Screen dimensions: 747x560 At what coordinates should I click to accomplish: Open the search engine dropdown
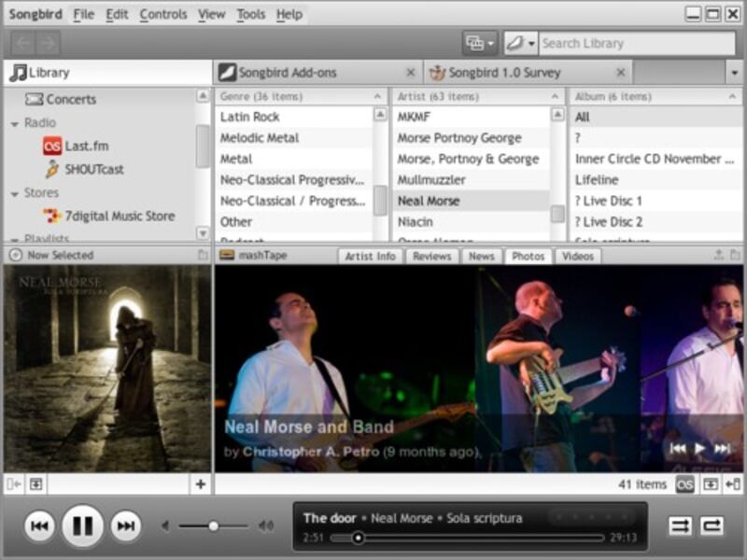[520, 43]
